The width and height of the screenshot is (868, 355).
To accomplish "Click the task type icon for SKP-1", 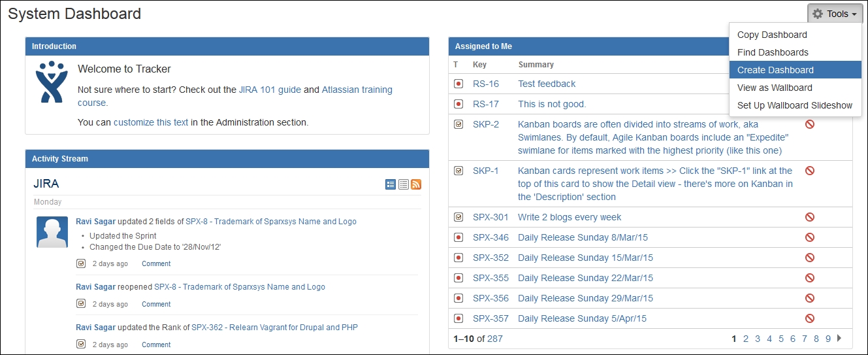I will [458, 171].
